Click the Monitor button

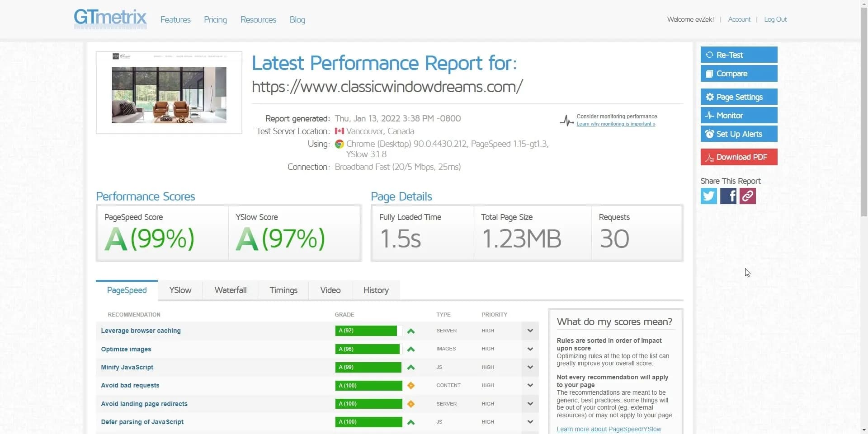[x=739, y=116]
